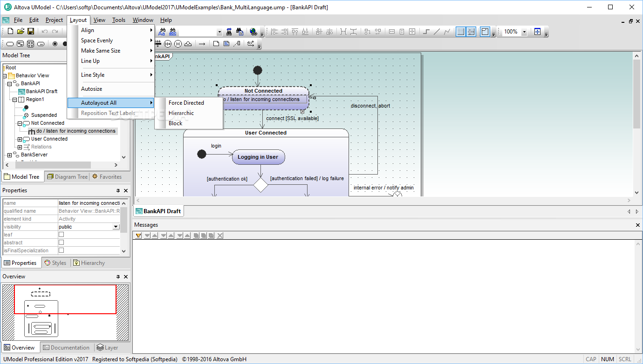Click the direct line style icon
Viewport: 643px width, 364px height.
[x=437, y=32]
